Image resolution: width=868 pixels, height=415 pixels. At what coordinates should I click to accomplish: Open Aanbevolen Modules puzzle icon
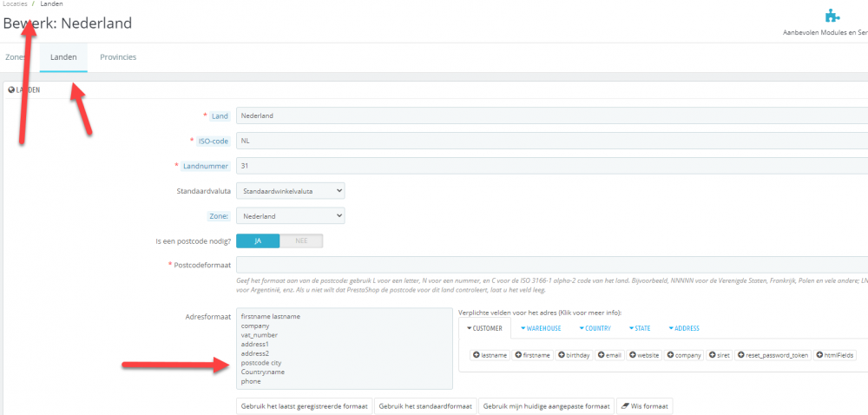(832, 16)
